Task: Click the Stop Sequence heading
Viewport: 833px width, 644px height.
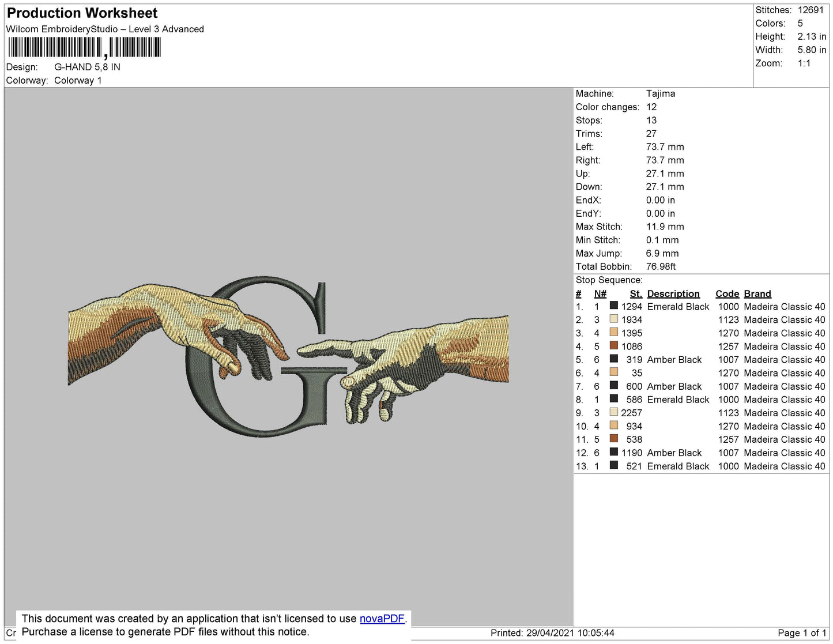Action: click(x=609, y=280)
